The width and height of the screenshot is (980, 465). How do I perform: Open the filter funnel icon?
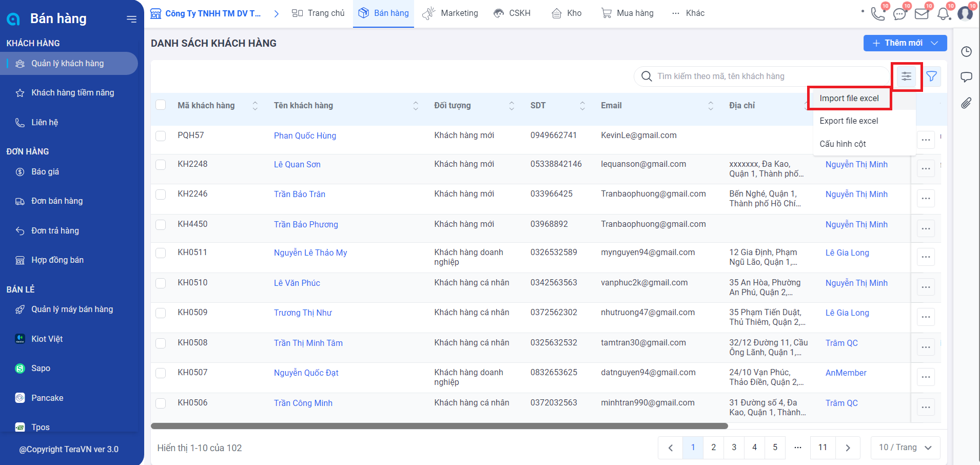pos(932,76)
